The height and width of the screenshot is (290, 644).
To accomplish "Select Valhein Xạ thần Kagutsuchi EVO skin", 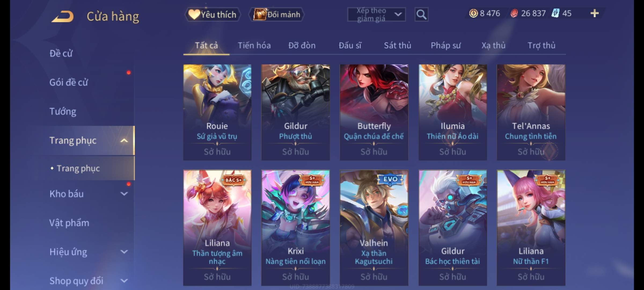I will [374, 228].
